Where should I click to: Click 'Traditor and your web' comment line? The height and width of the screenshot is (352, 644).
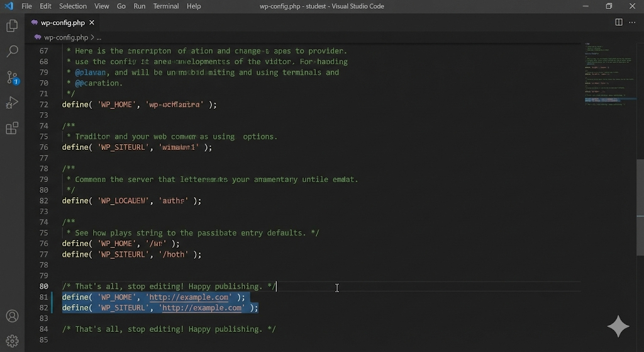[172, 137]
